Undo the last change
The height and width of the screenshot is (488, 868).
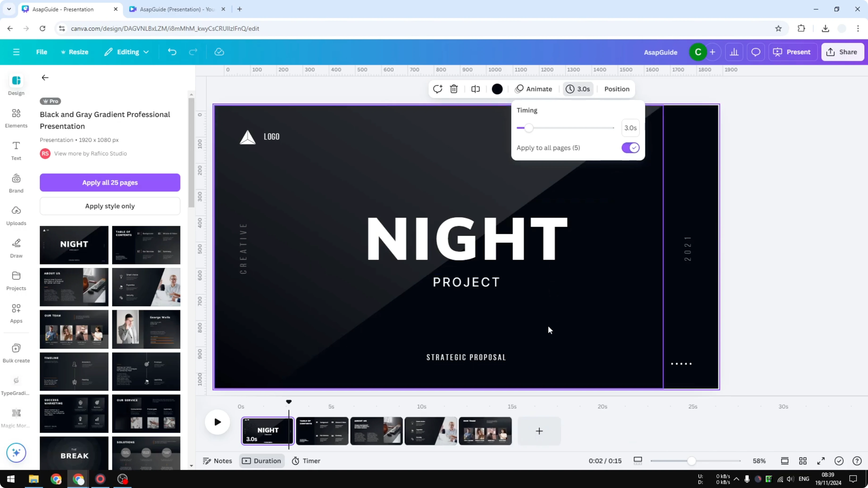(x=172, y=52)
